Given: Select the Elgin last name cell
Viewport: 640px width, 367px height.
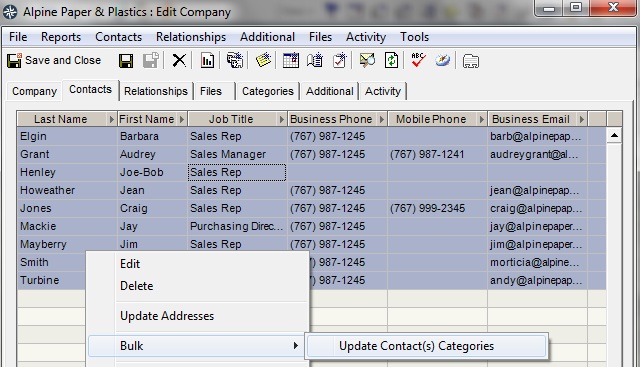Looking at the screenshot, I should pyautogui.click(x=67, y=136).
